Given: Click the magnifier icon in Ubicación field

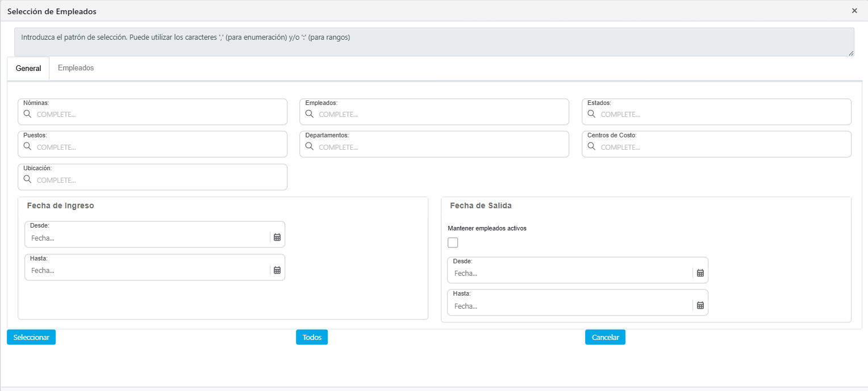Looking at the screenshot, I should point(27,179).
